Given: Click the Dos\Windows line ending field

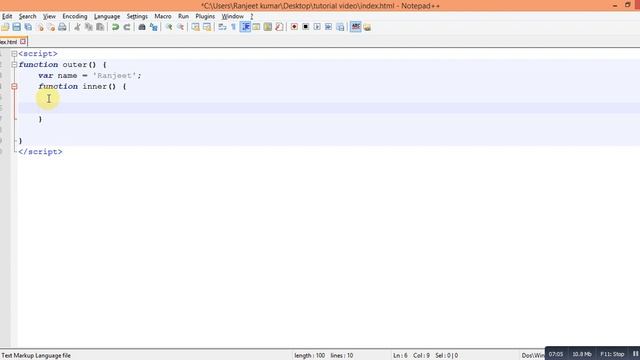Looking at the screenshot, I should (x=533, y=356).
